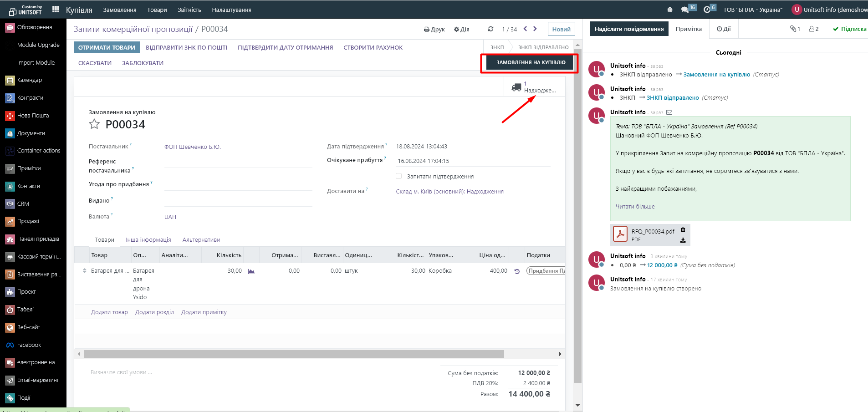Screen dimensions: 868x412
Task: Open the Дія actions dropdown
Action: [461, 29]
